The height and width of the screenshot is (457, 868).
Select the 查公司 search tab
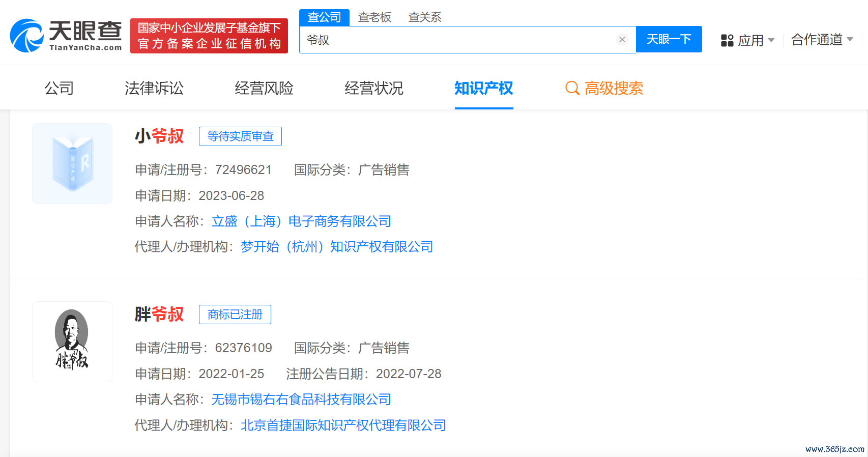tap(324, 17)
